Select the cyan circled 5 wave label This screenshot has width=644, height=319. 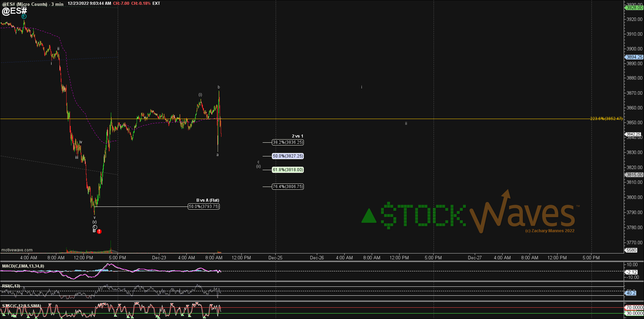pos(24,17)
